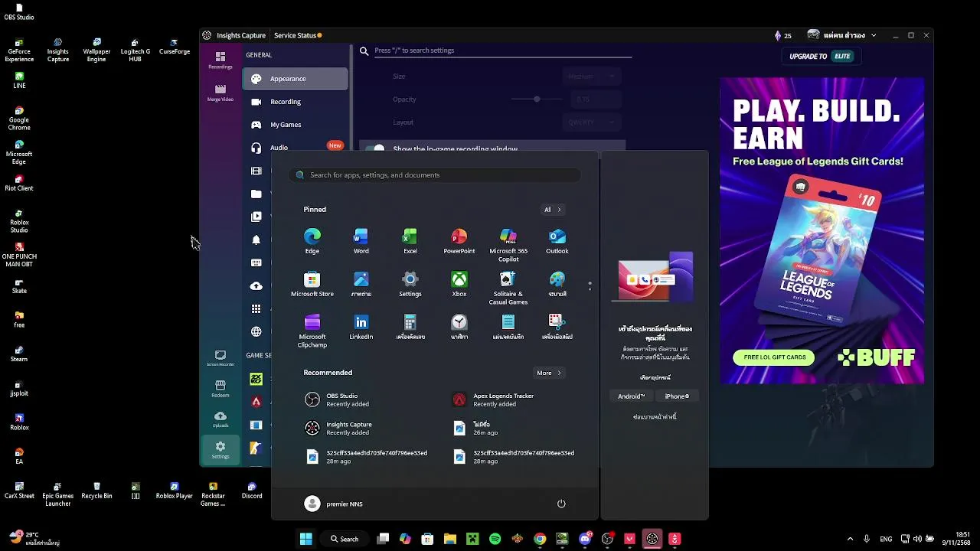The image size is (980, 551).
Task: Click the ENG language indicator
Action: click(886, 539)
